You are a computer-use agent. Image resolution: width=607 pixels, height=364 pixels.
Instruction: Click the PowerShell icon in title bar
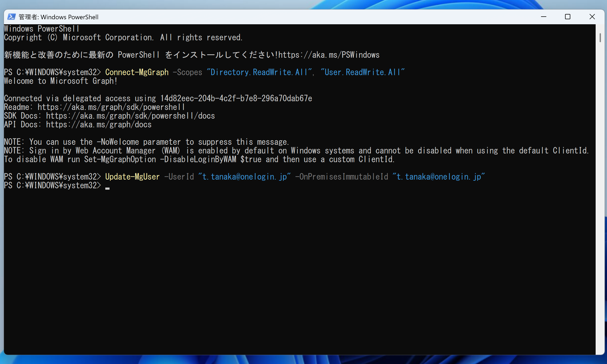[11, 17]
